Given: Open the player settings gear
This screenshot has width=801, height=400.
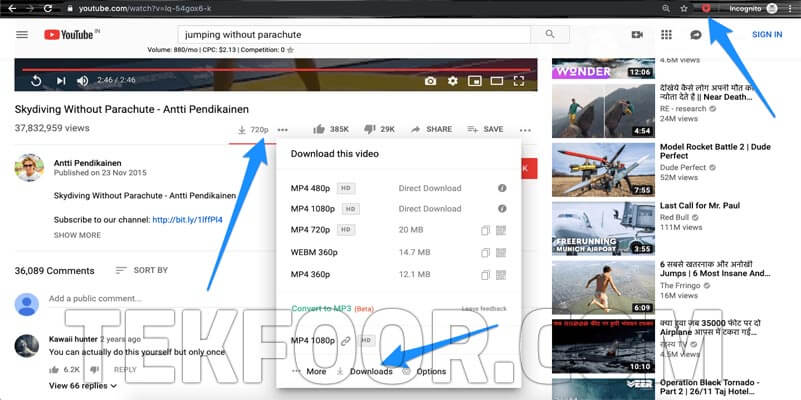Looking at the screenshot, I should point(453,81).
